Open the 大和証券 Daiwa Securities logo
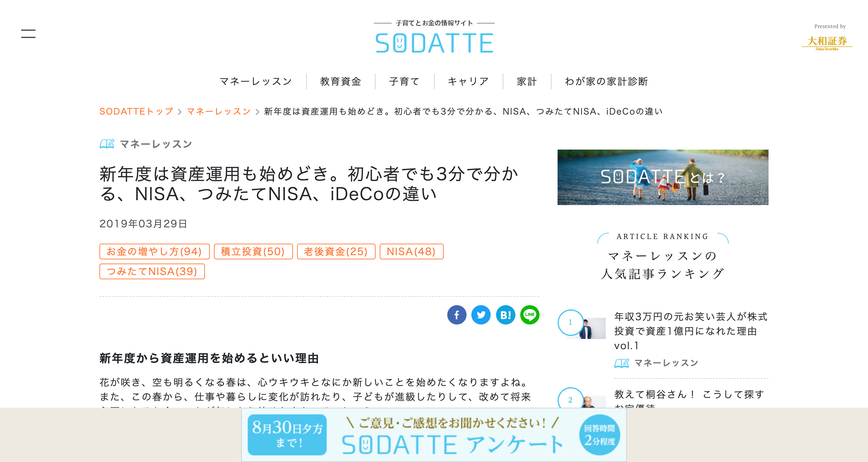The height and width of the screenshot is (462, 868). pyautogui.click(x=827, y=43)
